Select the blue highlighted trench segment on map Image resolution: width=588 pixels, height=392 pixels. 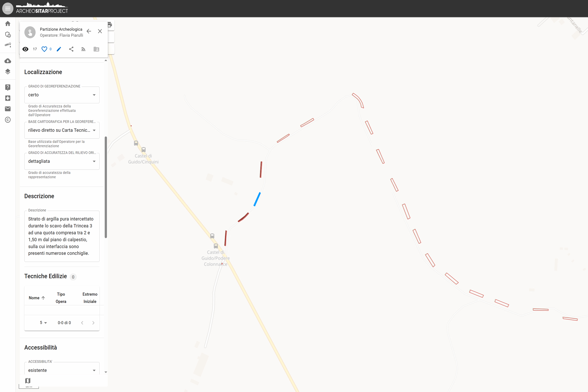pyautogui.click(x=257, y=199)
